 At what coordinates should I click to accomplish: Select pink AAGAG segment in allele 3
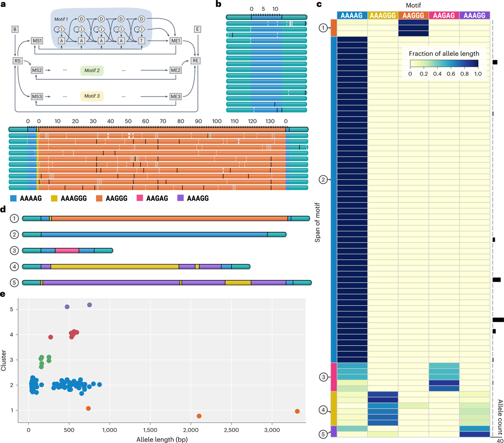[x=67, y=251]
